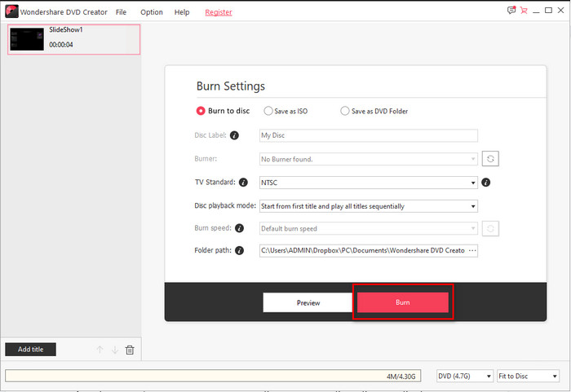Refresh the burner list
Screen dimensions: 571x392
[490, 159]
